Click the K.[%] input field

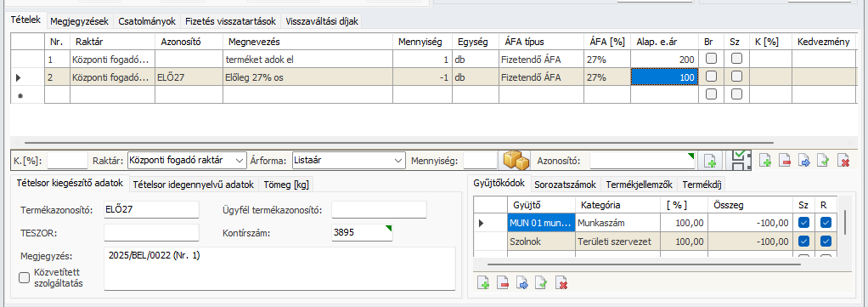[68, 161]
